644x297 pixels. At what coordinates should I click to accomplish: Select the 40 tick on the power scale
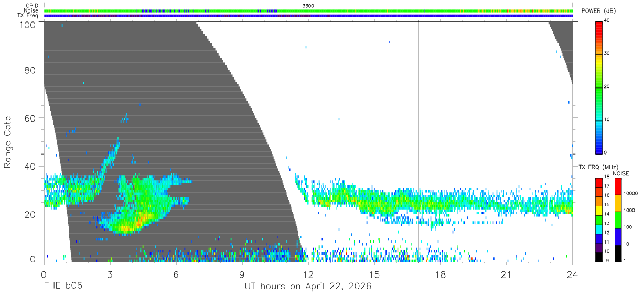pos(607,20)
